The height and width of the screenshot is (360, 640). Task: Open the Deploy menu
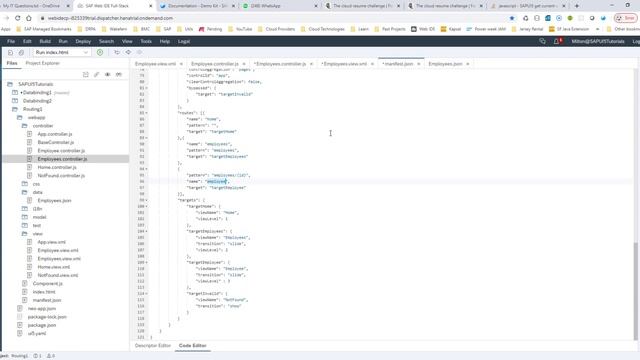(83, 41)
